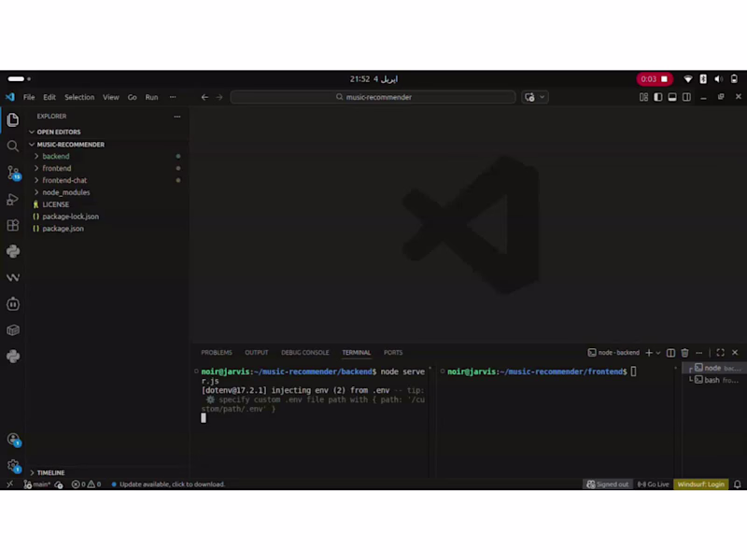Click errors and warnings count in status bar
This screenshot has width=747, height=560.
[x=86, y=484]
